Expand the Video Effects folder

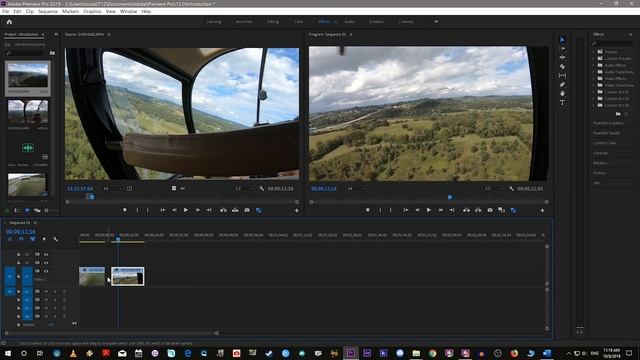click(594, 78)
